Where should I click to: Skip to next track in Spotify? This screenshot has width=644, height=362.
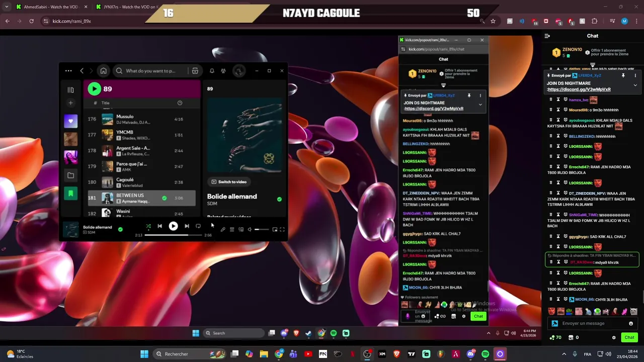[187, 226]
